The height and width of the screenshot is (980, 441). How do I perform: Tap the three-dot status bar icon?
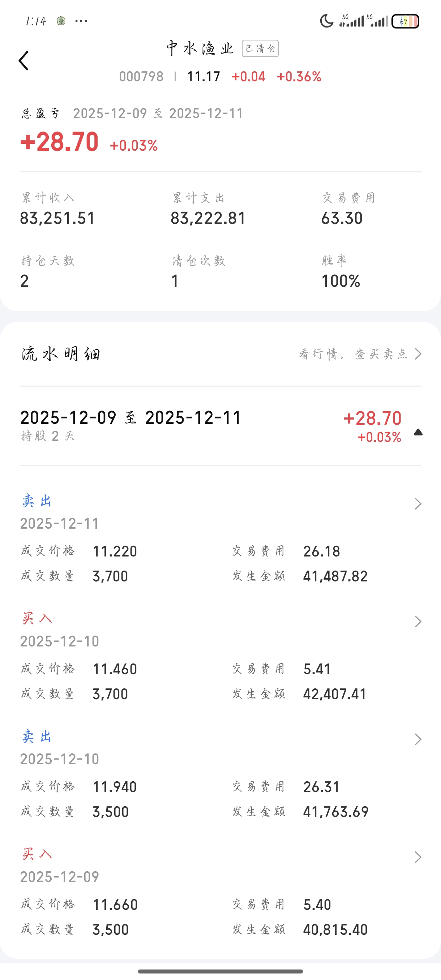[81, 21]
